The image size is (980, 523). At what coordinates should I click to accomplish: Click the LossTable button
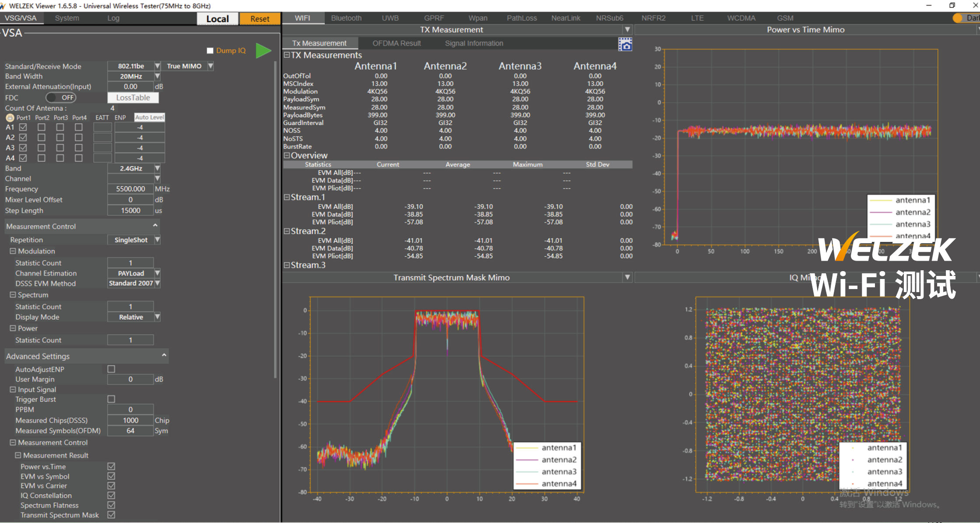pos(133,98)
